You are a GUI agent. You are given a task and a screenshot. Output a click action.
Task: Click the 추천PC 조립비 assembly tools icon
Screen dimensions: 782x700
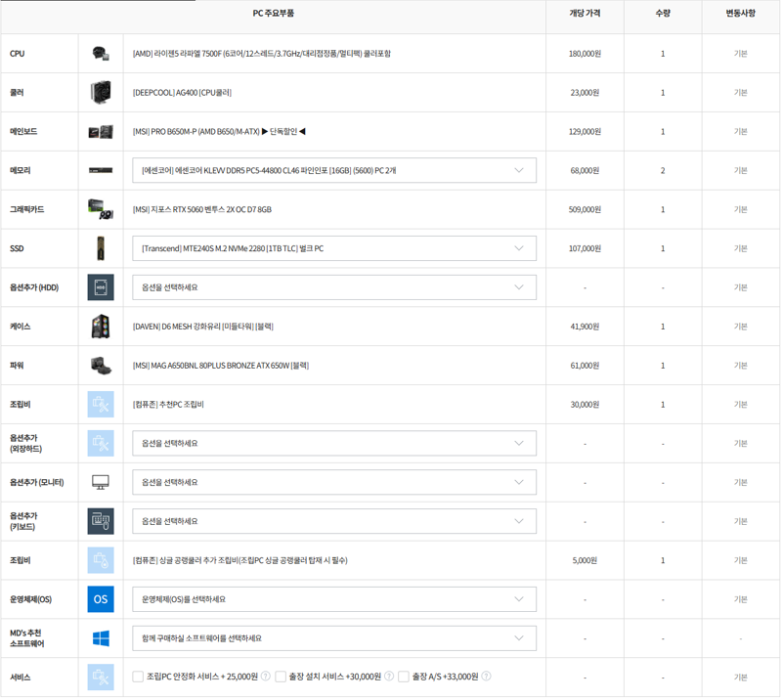coord(101,405)
